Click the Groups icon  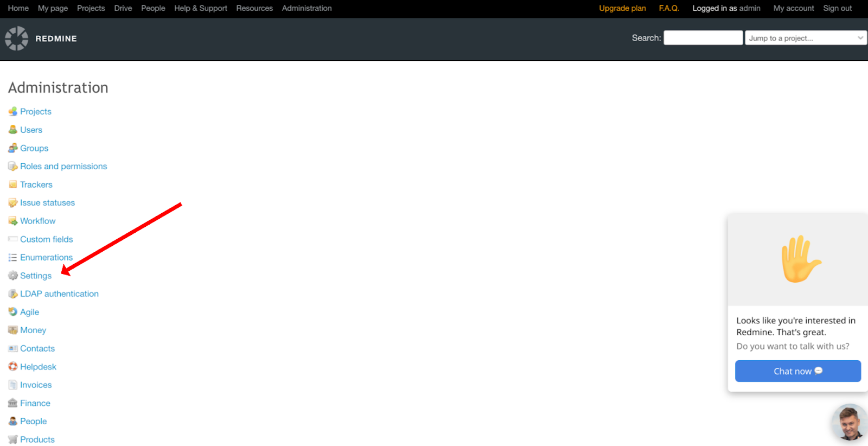click(13, 148)
